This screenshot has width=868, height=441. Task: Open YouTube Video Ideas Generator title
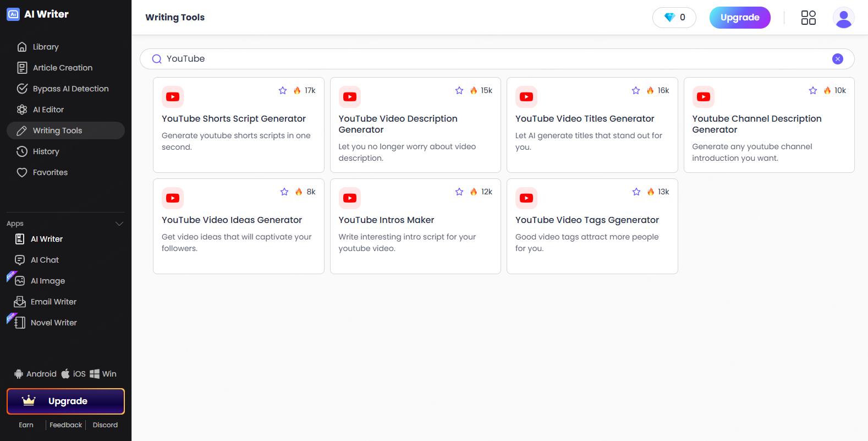point(232,220)
